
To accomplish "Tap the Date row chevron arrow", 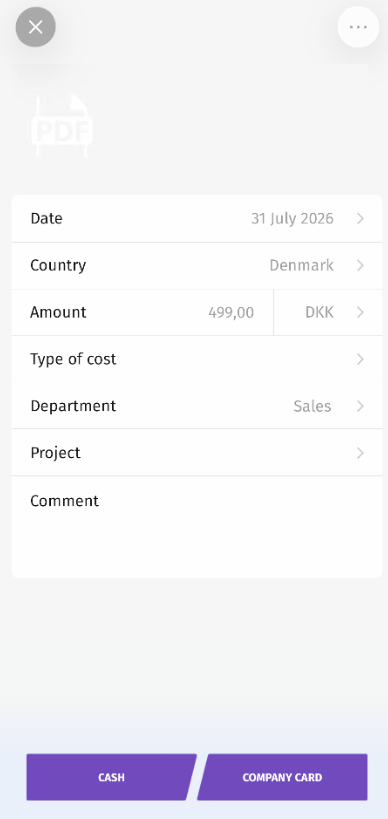I will [360, 218].
